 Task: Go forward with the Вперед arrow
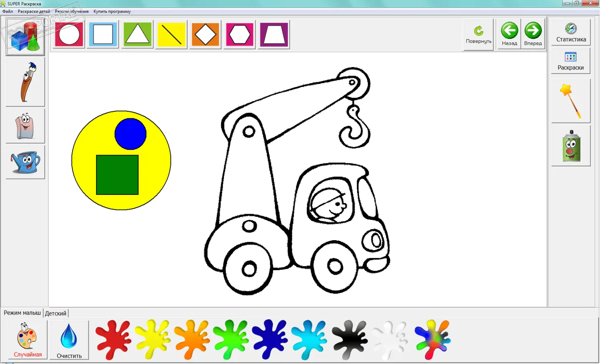(x=533, y=34)
